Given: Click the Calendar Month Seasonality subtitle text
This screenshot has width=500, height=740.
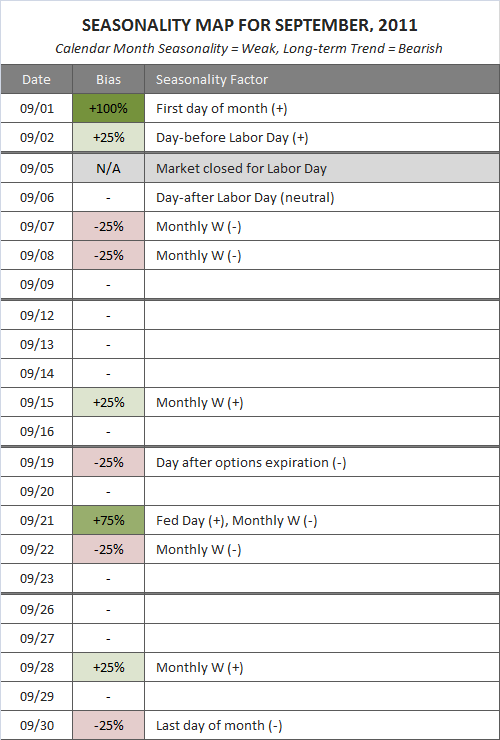Looking at the screenshot, I should point(249,48).
